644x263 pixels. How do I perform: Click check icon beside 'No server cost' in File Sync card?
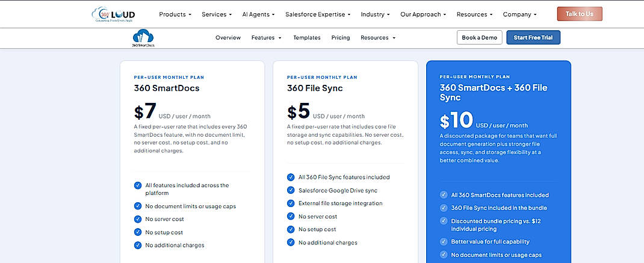point(291,216)
